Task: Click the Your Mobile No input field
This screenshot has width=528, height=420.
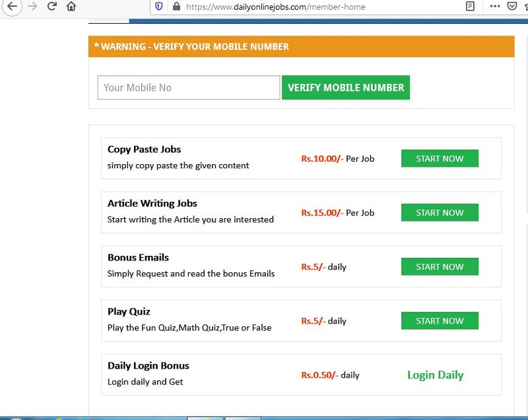Action: (x=188, y=86)
